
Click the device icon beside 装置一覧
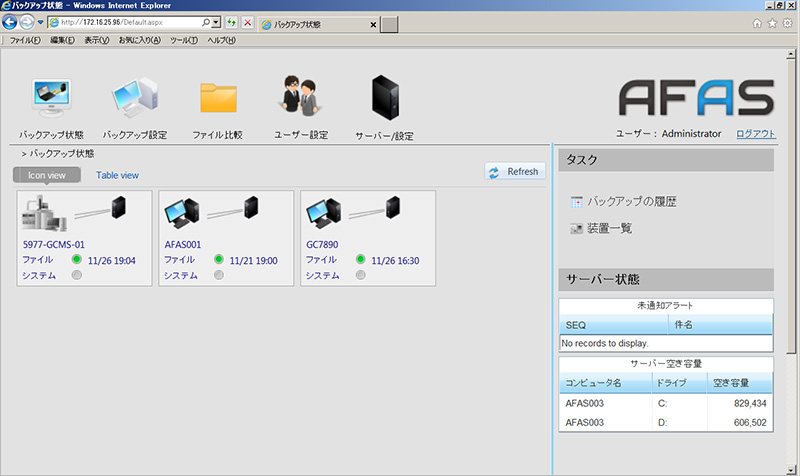pos(577,229)
